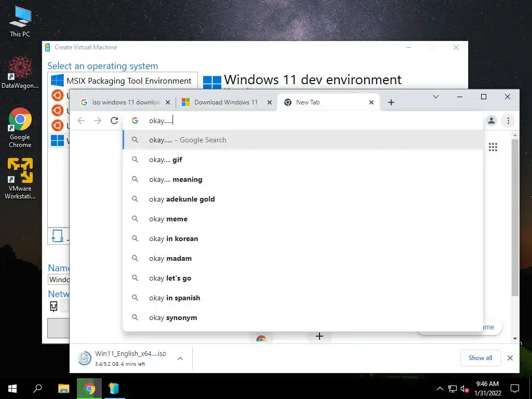The width and height of the screenshot is (532, 399).
Task: Close the Create Virtual Machine window
Action: pos(456,47)
